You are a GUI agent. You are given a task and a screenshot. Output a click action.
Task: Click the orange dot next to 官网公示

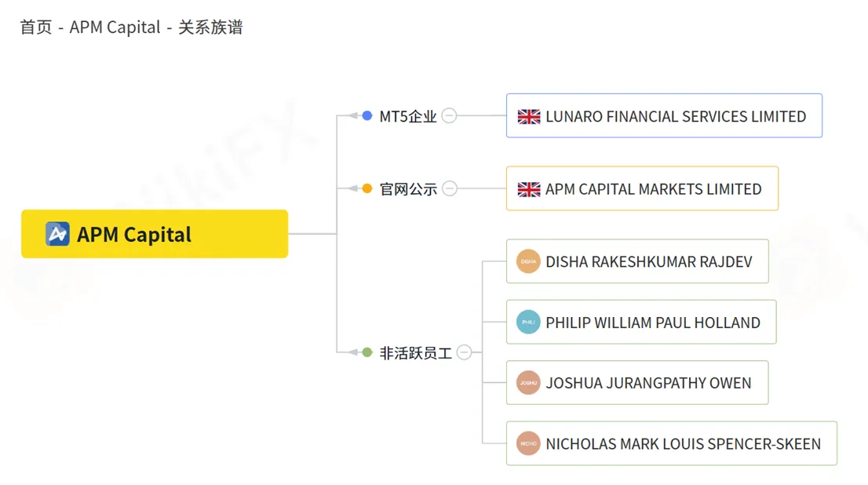[367, 188]
